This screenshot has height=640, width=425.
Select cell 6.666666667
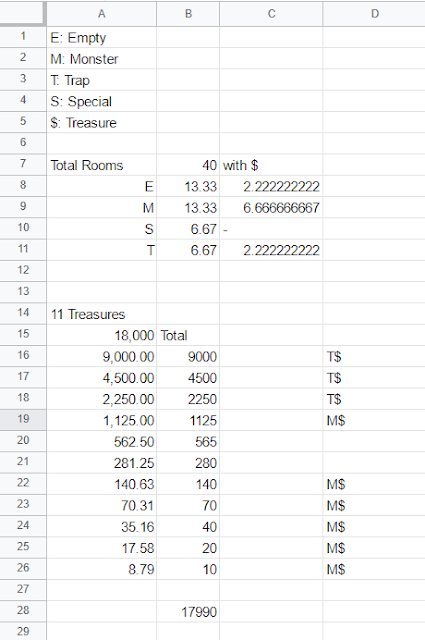(x=271, y=208)
